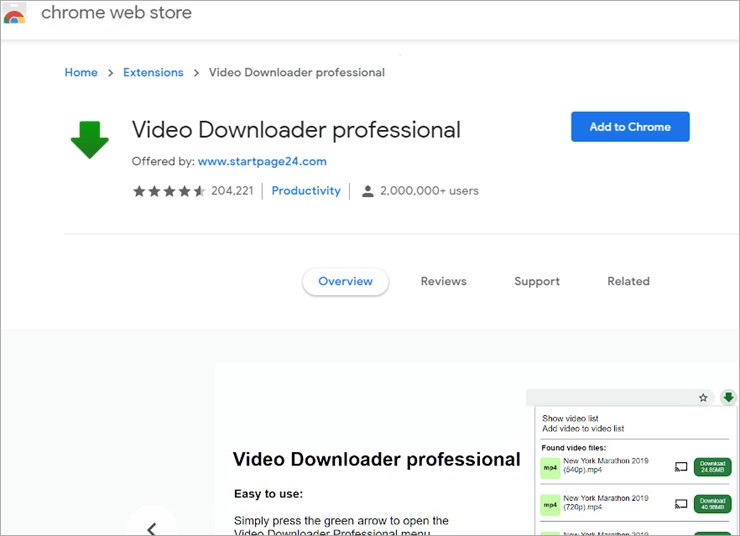Go to previous screenshot with left chevron
The height and width of the screenshot is (536, 740).
tap(151, 529)
